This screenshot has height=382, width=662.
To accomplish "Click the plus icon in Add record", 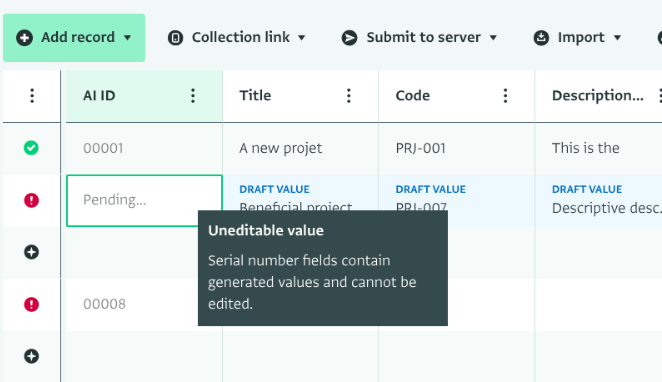I will point(24,38).
